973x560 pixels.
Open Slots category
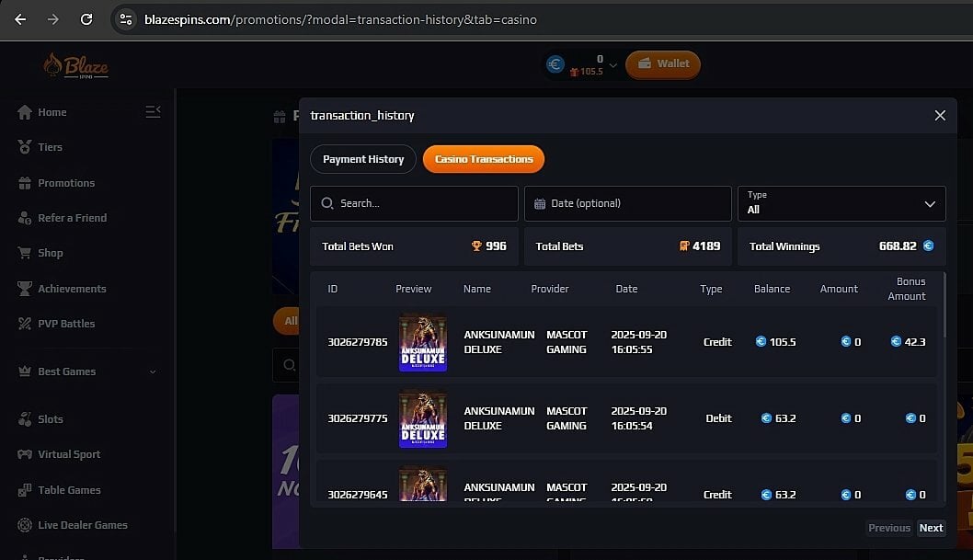point(51,419)
